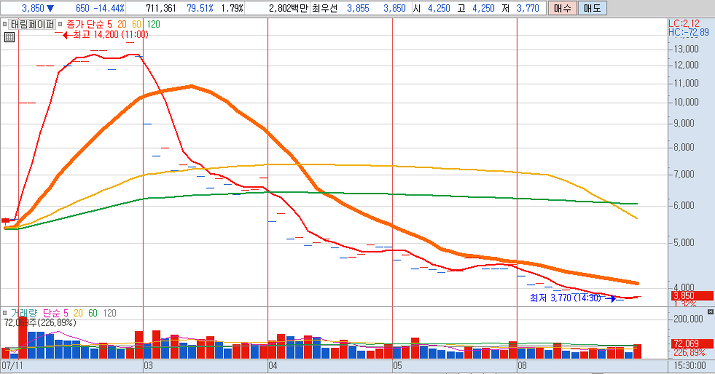The image size is (715, 374).
Task: Open the data table grid icon
Action: click(9, 37)
